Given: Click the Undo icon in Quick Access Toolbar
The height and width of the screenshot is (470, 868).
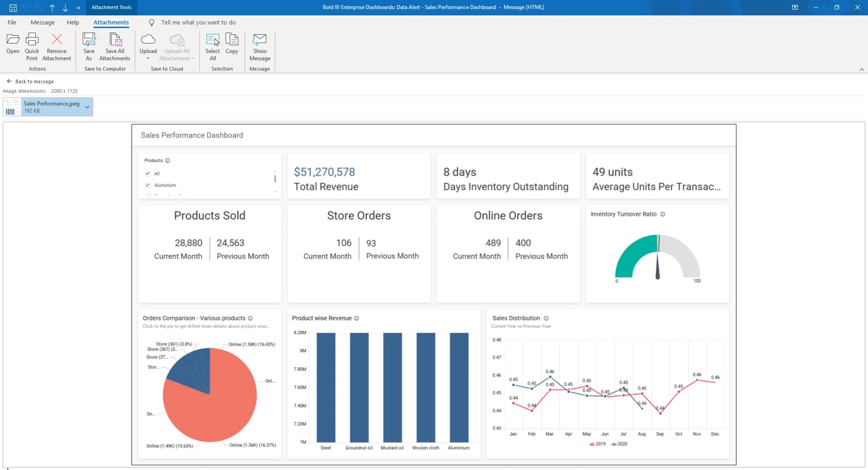Looking at the screenshot, I should pos(26,8).
